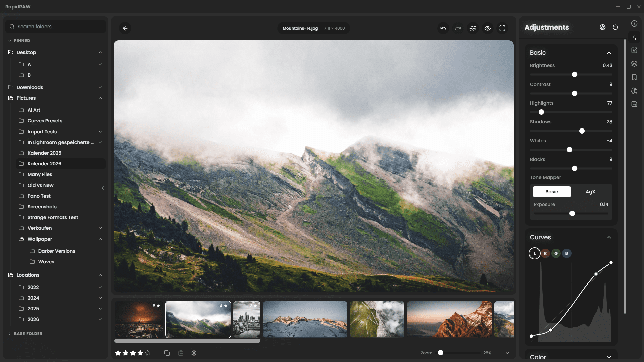644x362 pixels.
Task: Reset all adjustments icon
Action: pos(615,27)
